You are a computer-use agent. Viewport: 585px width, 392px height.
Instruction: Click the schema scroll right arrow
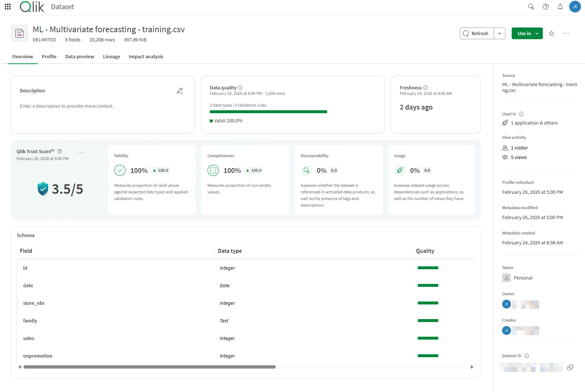click(x=472, y=367)
